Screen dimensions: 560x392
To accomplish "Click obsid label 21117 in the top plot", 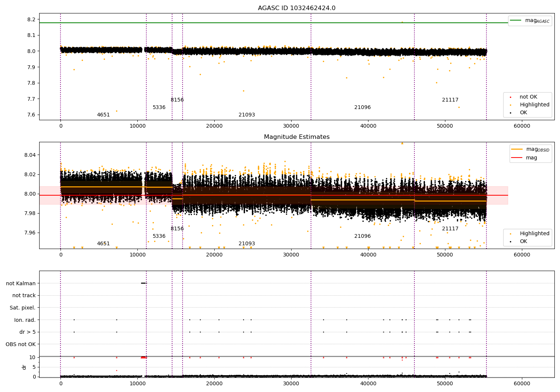I will click(450, 100).
